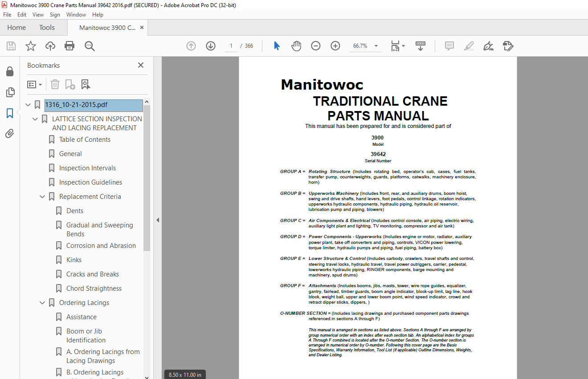Switch to the Tools tab
Image resolution: width=588 pixels, height=379 pixels.
pos(47,28)
